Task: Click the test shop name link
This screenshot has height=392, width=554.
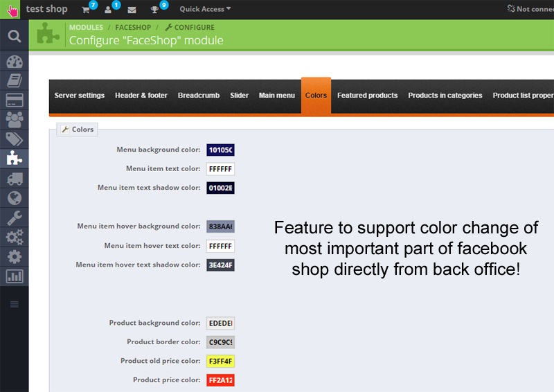Action: pos(46,9)
